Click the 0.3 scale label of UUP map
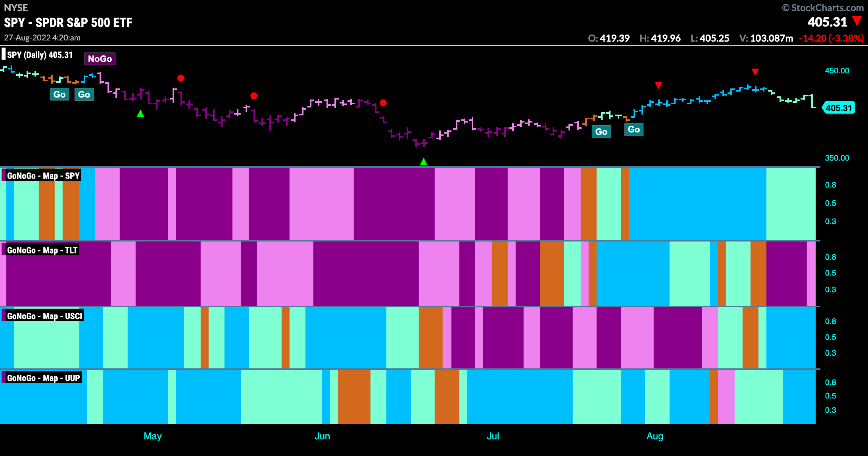The width and height of the screenshot is (868, 456). pyautogui.click(x=830, y=410)
